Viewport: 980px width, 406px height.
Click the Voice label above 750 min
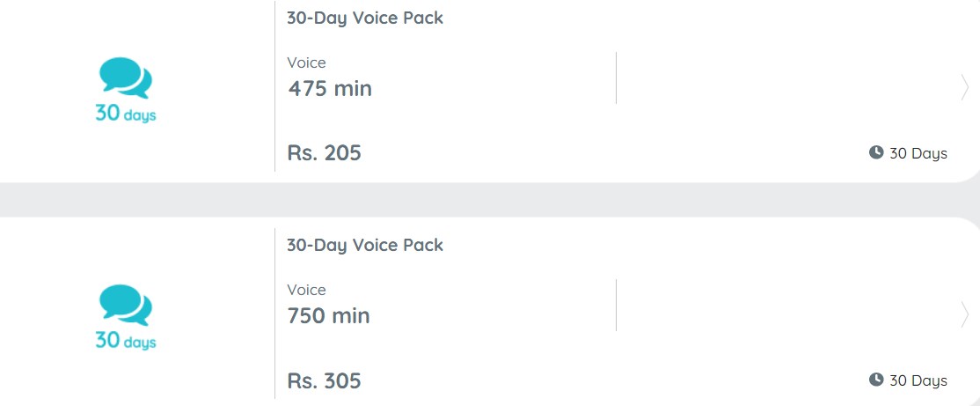pyautogui.click(x=306, y=290)
